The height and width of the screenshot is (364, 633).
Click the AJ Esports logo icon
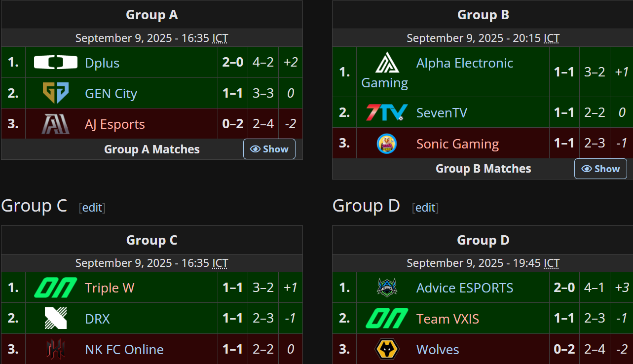55,124
